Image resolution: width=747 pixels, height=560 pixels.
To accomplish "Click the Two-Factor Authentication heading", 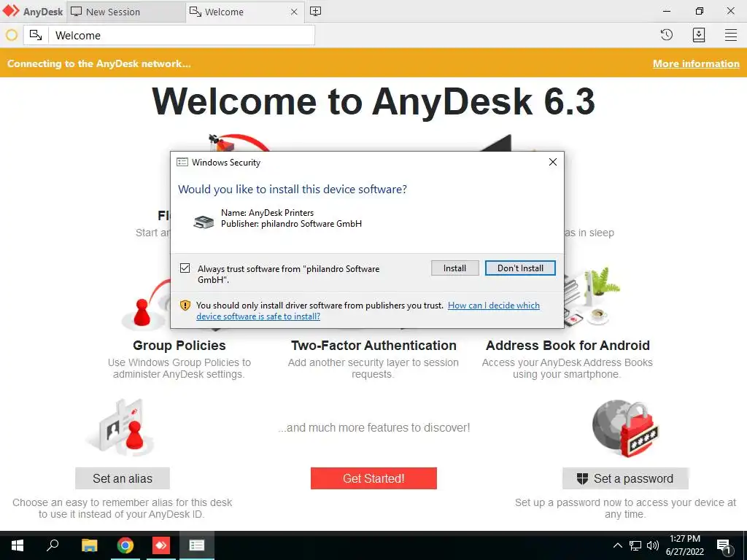I will coord(373,345).
